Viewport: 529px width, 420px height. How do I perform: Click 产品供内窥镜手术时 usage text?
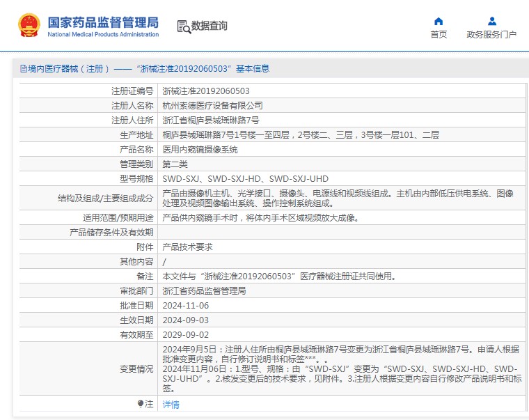click(x=260, y=218)
